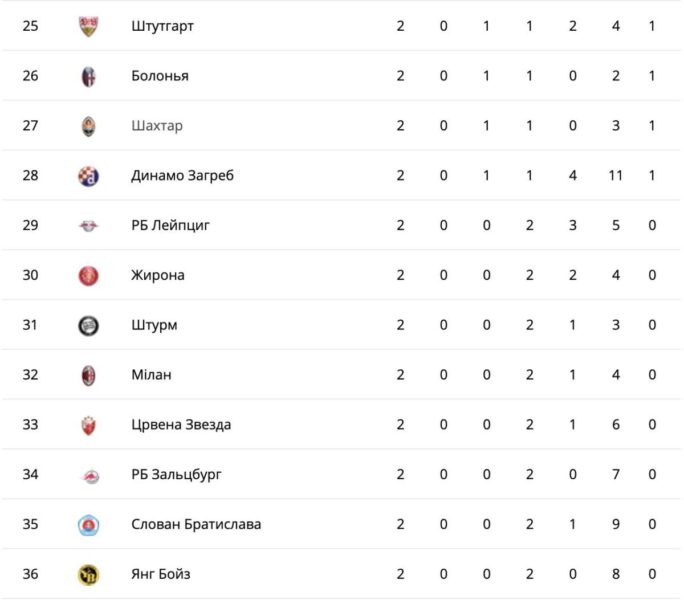Click the Штутгарт team name
The image size is (684, 600).
click(x=162, y=26)
